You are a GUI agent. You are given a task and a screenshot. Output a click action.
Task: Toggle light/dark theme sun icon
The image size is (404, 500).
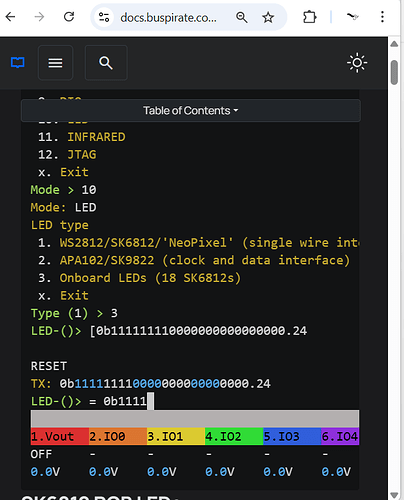pyautogui.click(x=357, y=63)
